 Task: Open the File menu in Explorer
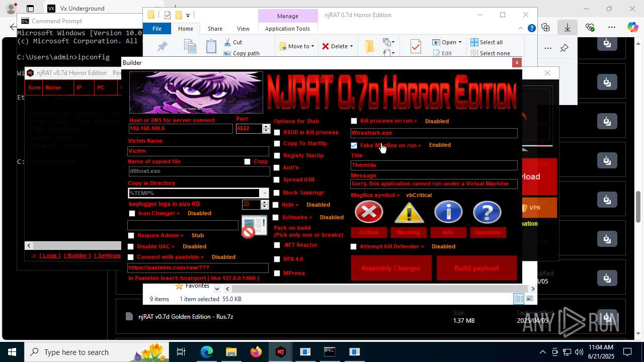[x=157, y=29]
